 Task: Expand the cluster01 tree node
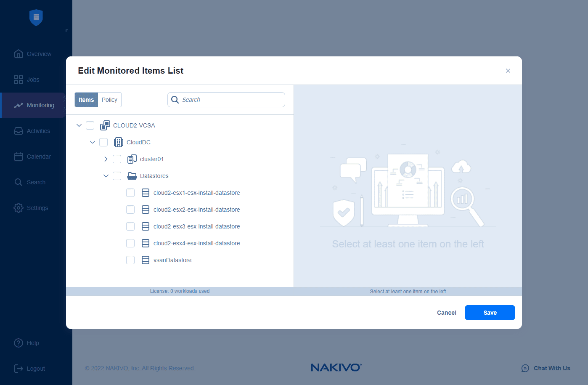pyautogui.click(x=106, y=159)
